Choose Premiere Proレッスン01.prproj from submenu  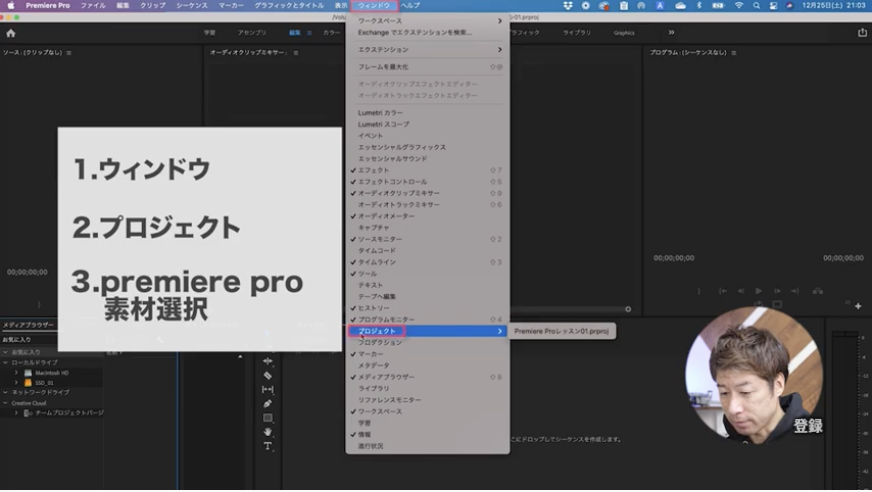562,331
